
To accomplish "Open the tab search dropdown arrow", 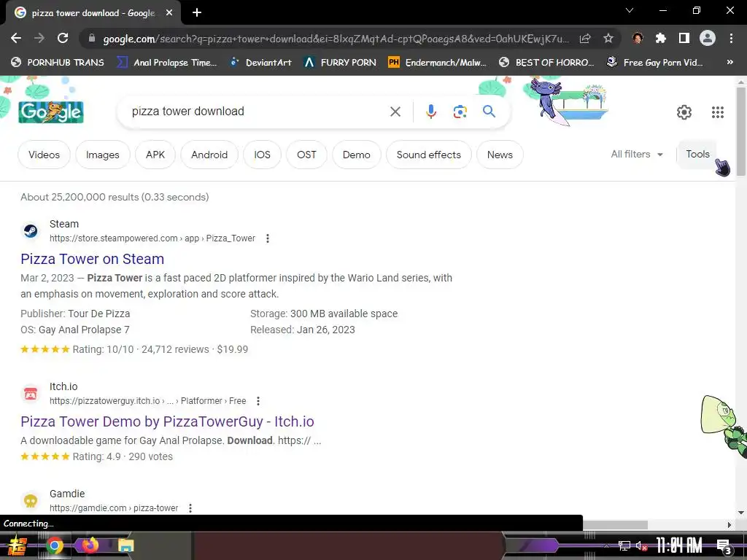I will (629, 10).
